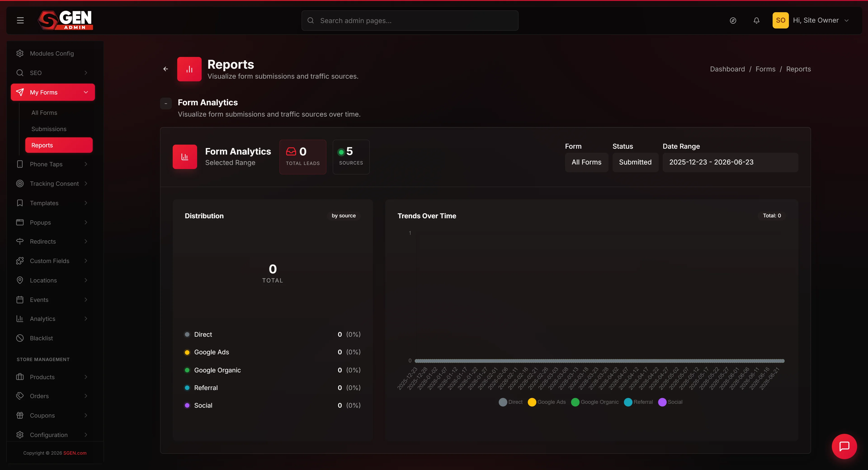868x470 pixels.
Task: Expand the Configuration chevron
Action: [x=86, y=435]
